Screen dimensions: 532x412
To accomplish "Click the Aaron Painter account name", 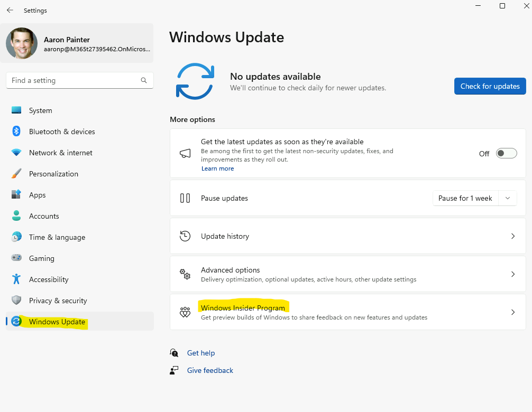I will (x=67, y=40).
